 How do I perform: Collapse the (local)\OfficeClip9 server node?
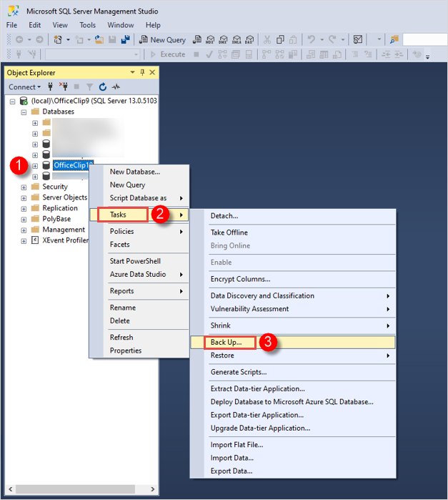click(12, 102)
